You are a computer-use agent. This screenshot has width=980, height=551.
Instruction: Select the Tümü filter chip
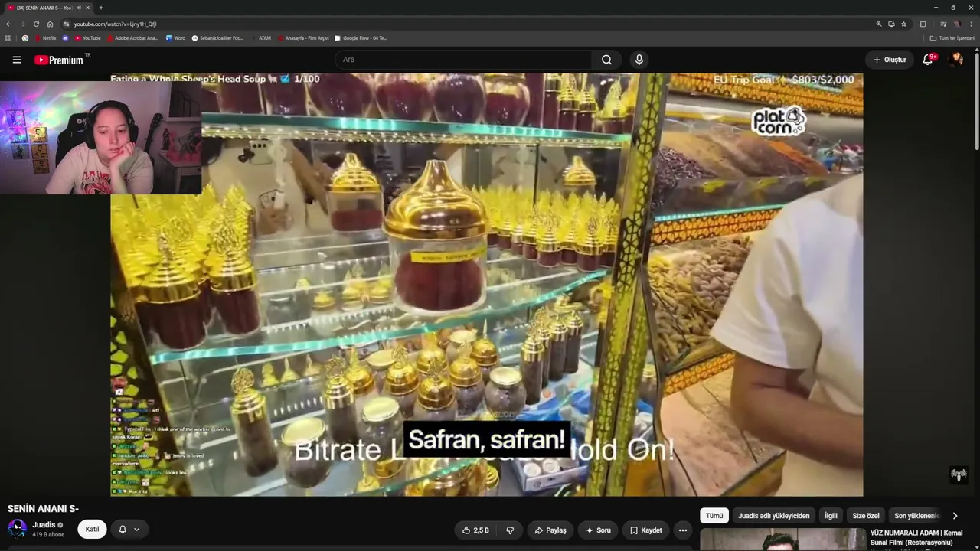click(714, 516)
